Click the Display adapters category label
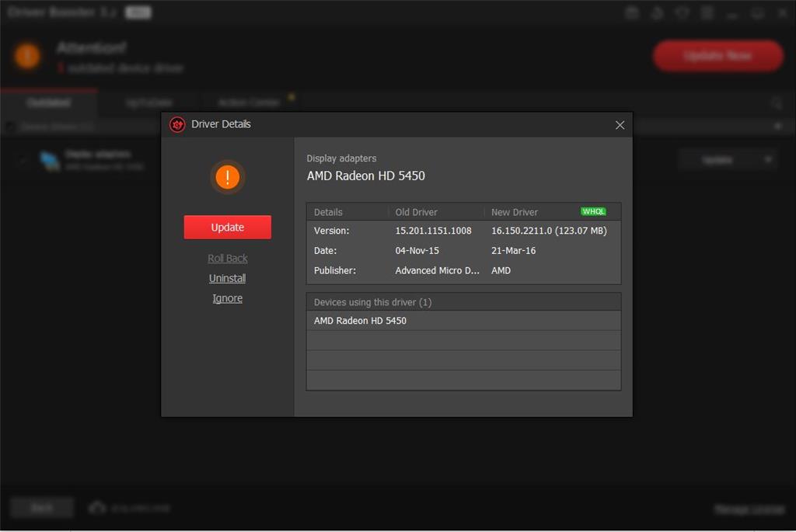The image size is (796, 532). [x=341, y=158]
